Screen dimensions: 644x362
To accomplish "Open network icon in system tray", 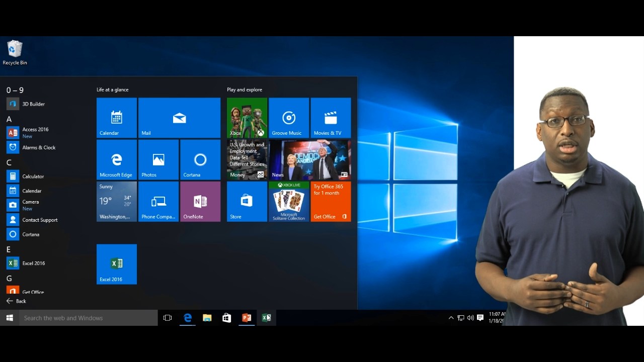I will coord(460,318).
